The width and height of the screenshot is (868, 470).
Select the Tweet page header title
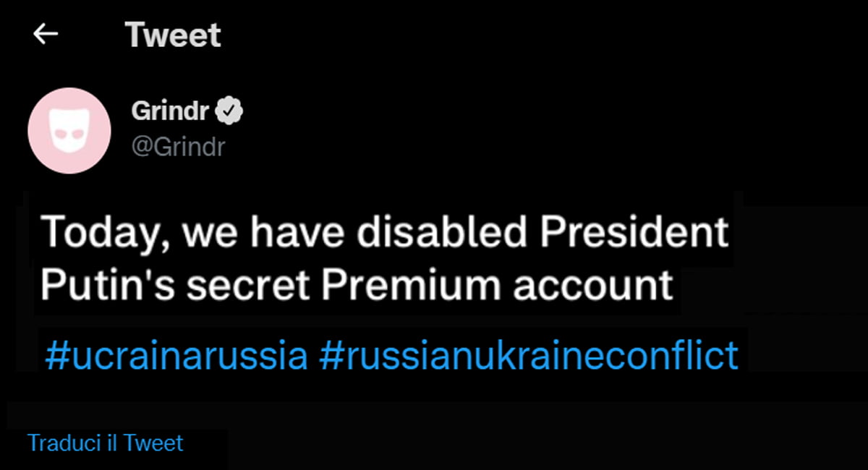173,35
